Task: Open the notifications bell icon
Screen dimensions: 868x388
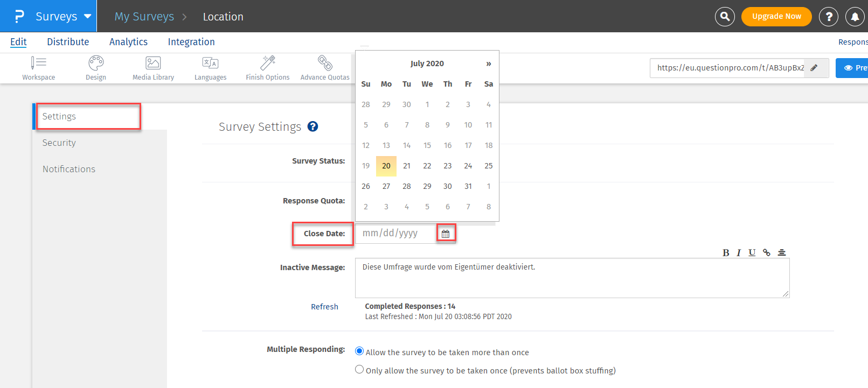Action: click(x=855, y=17)
